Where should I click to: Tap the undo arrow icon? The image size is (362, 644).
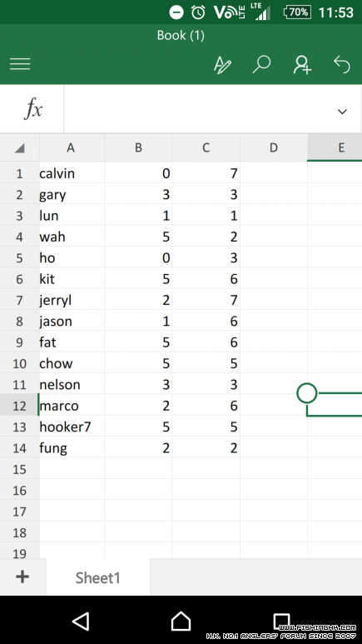pyautogui.click(x=342, y=65)
